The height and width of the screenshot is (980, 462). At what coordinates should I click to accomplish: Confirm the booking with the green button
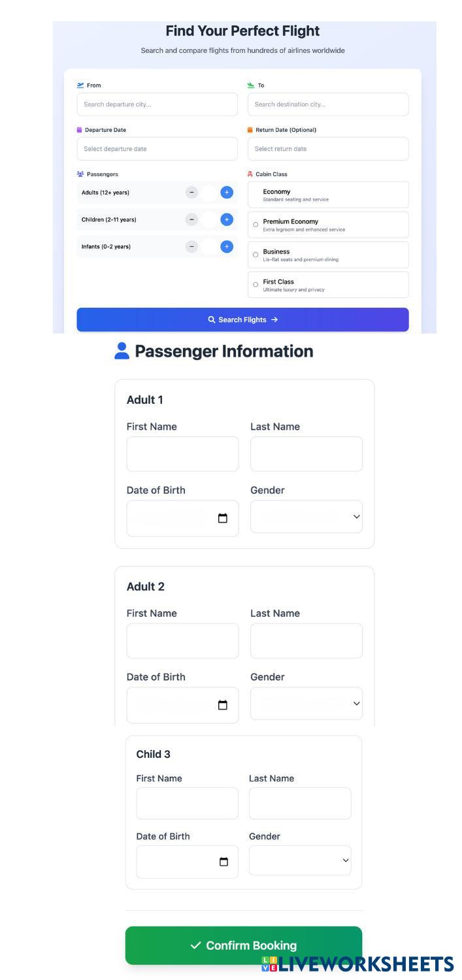coord(243,945)
